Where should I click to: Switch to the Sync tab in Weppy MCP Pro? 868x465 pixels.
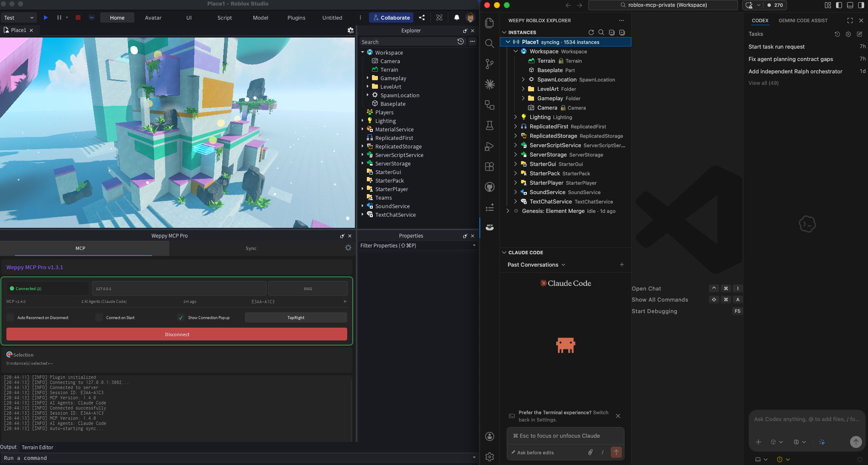pos(251,248)
